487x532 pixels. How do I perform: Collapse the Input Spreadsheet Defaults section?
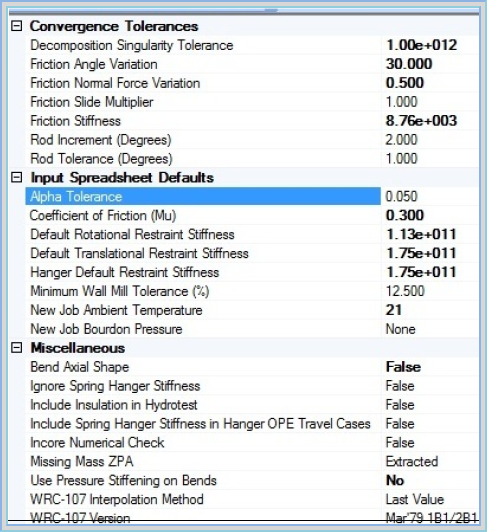pyautogui.click(x=17, y=177)
